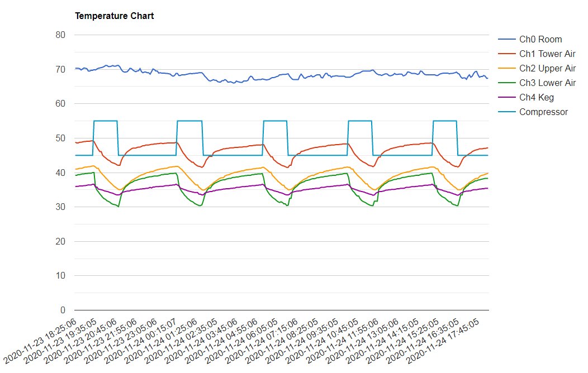588x373 pixels.
Task: Click the purple Ch4 Keg legend swatch
Action: point(506,97)
